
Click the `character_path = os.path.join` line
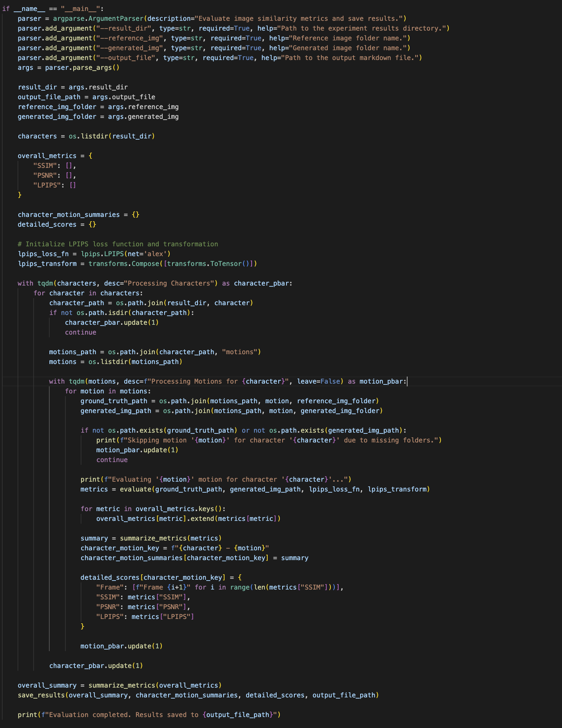[x=151, y=303]
